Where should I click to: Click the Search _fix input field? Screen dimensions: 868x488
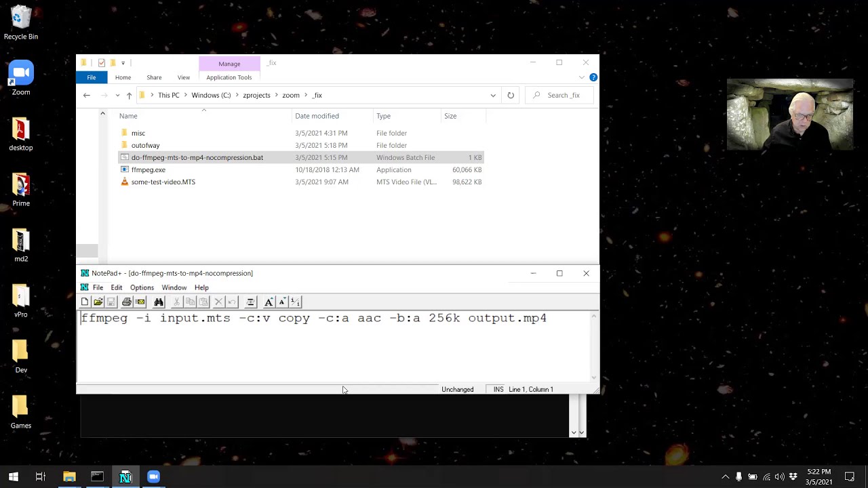coord(560,95)
